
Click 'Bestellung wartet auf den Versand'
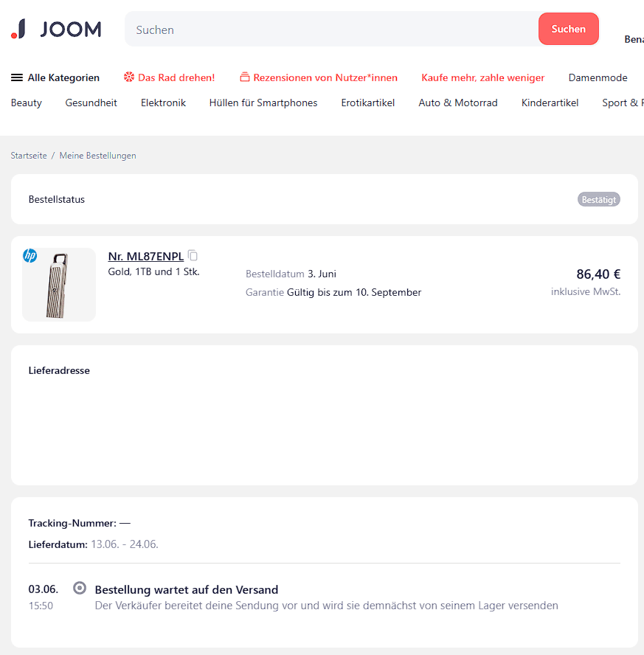187,590
